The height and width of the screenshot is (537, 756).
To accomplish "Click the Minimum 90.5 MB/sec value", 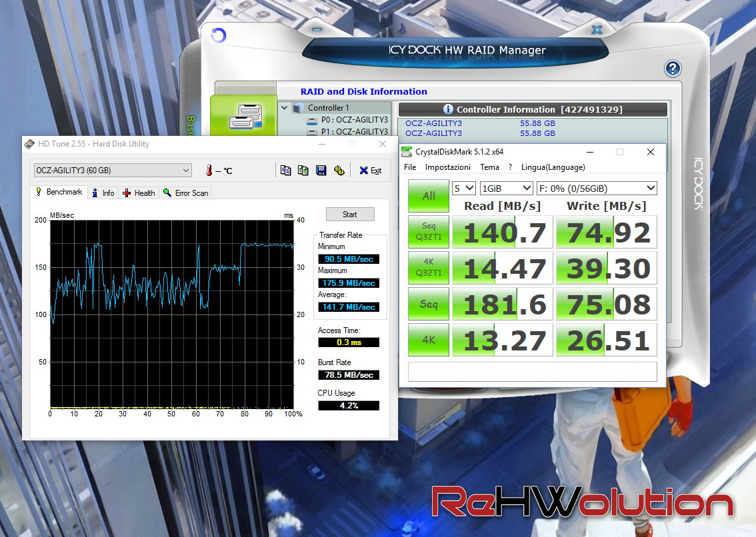I will tap(349, 259).
